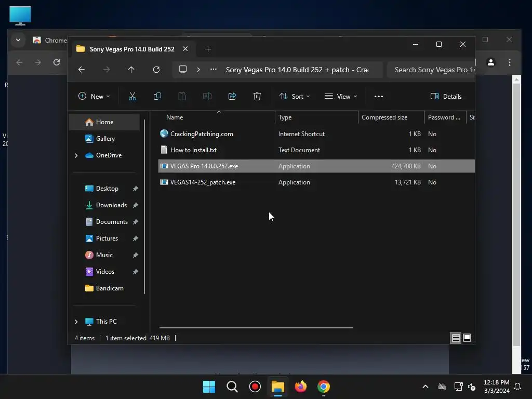Reload the page in Chrome window
Image resolution: width=532 pixels, height=399 pixels.
tap(57, 62)
